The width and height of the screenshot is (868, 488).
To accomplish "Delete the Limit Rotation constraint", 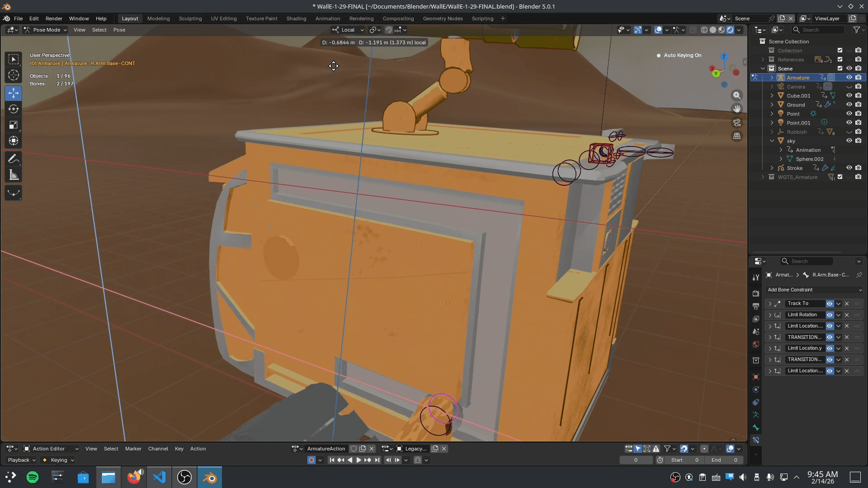I will pyautogui.click(x=847, y=315).
